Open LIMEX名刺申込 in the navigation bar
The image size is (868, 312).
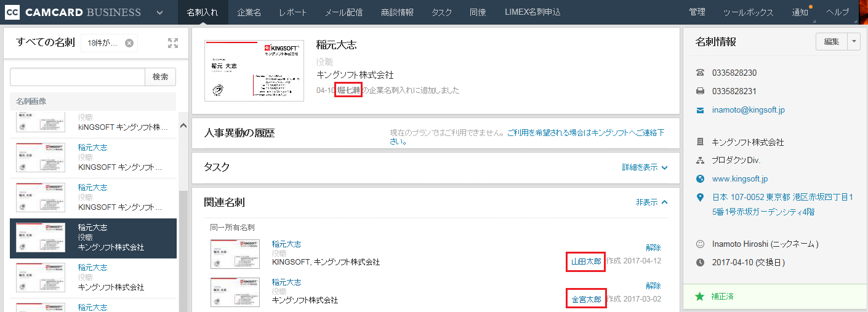pyautogui.click(x=532, y=12)
